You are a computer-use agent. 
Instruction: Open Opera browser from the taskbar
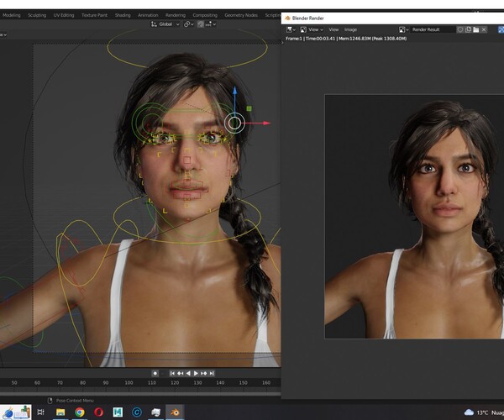click(x=98, y=412)
